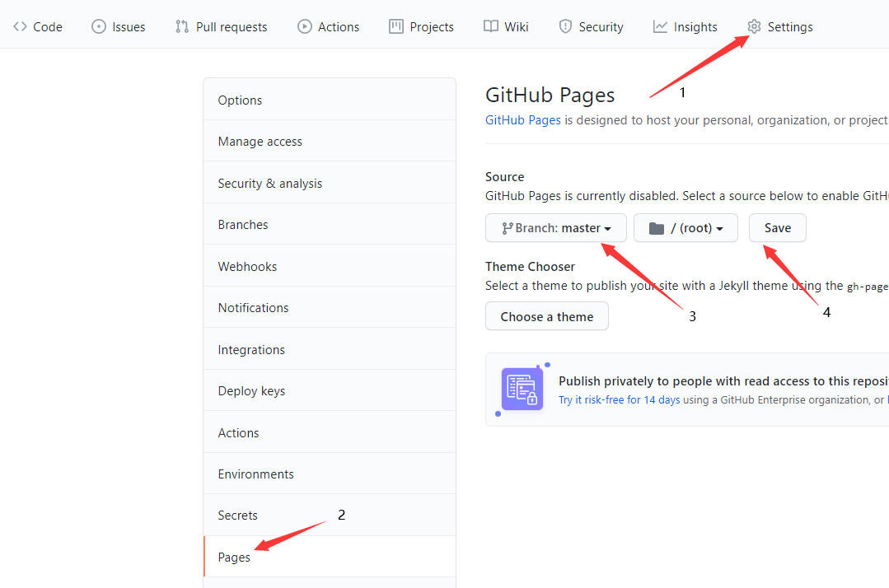The image size is (889, 588).
Task: Open the Wiki tab
Action: click(x=506, y=26)
